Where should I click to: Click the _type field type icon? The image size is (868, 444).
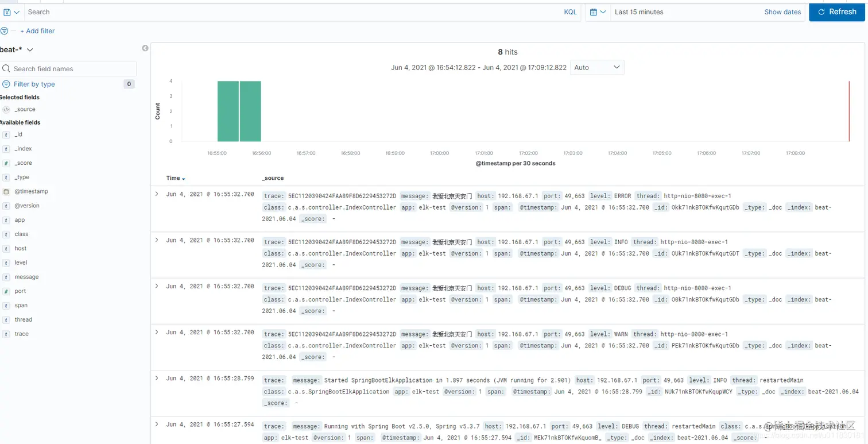[6, 177]
